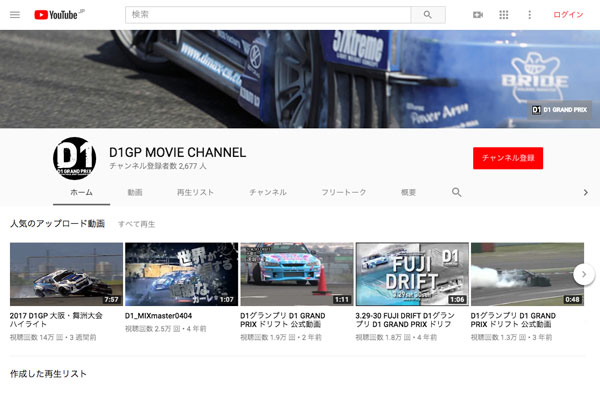The image size is (600, 400).
Task: Click the D1 GRAND PRIX banner link
Action: pos(559,110)
